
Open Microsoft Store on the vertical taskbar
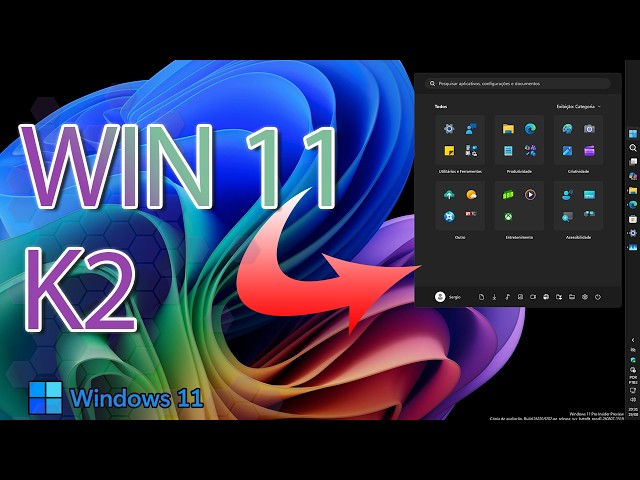pos(633,219)
